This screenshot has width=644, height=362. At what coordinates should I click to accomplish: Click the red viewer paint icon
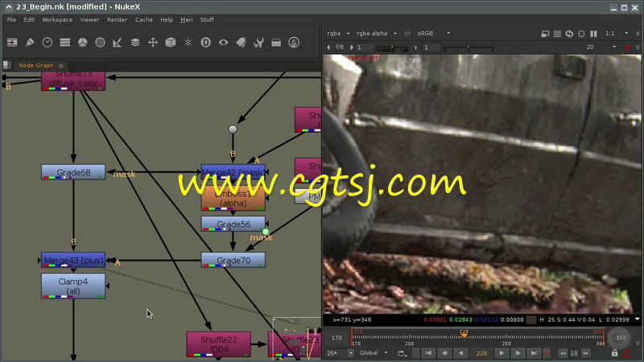click(x=628, y=47)
